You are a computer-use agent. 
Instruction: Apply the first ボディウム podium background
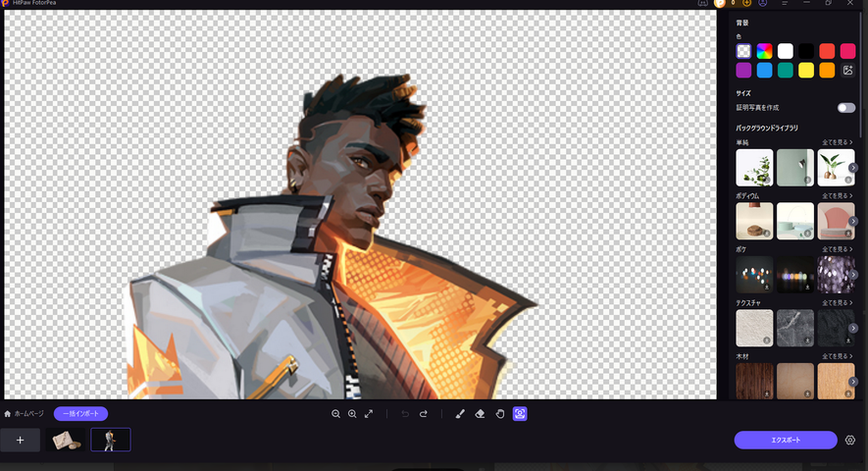[754, 221]
